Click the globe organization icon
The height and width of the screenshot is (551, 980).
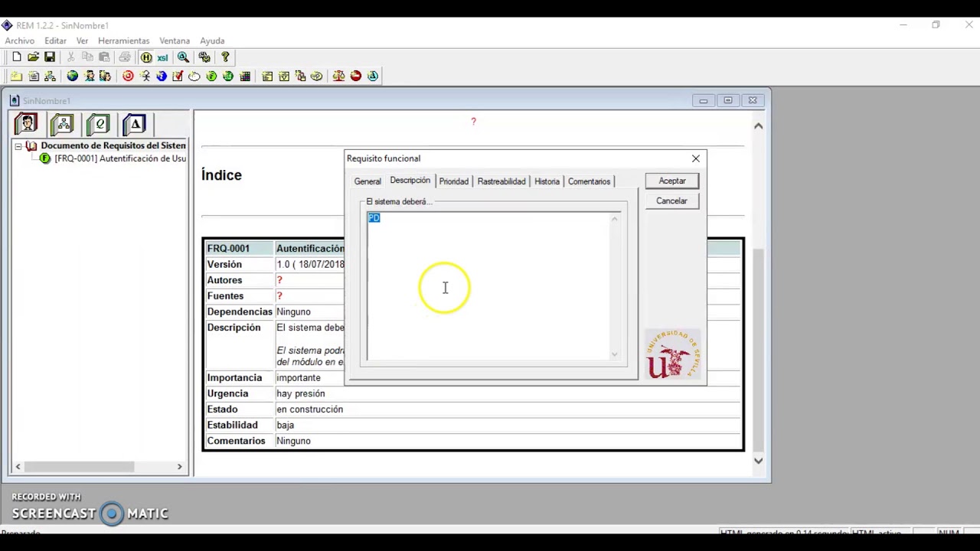72,76
